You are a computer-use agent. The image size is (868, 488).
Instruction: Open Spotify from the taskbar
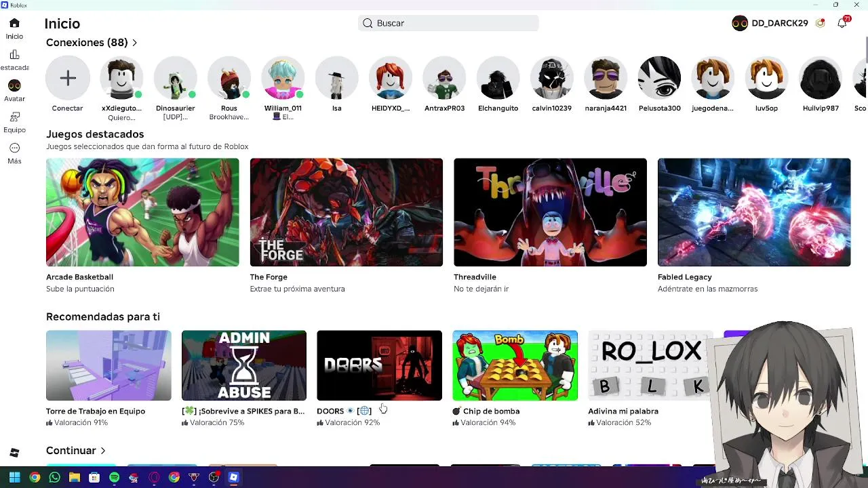(114, 477)
